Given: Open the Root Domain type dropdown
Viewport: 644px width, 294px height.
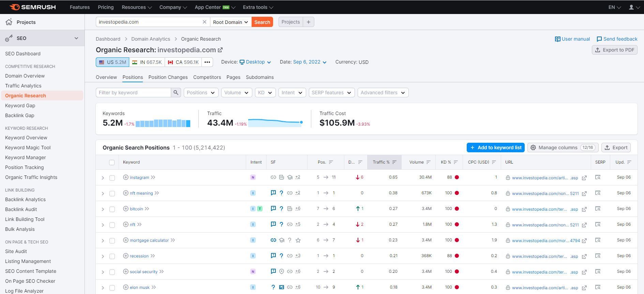Looking at the screenshot, I should point(230,22).
